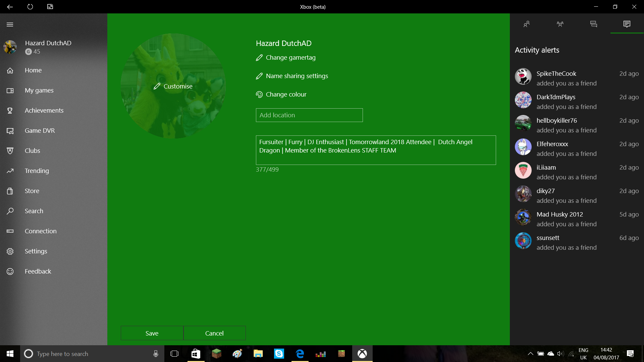The image size is (644, 362).
Task: Switch to the Messages panel tab
Action: click(x=594, y=24)
